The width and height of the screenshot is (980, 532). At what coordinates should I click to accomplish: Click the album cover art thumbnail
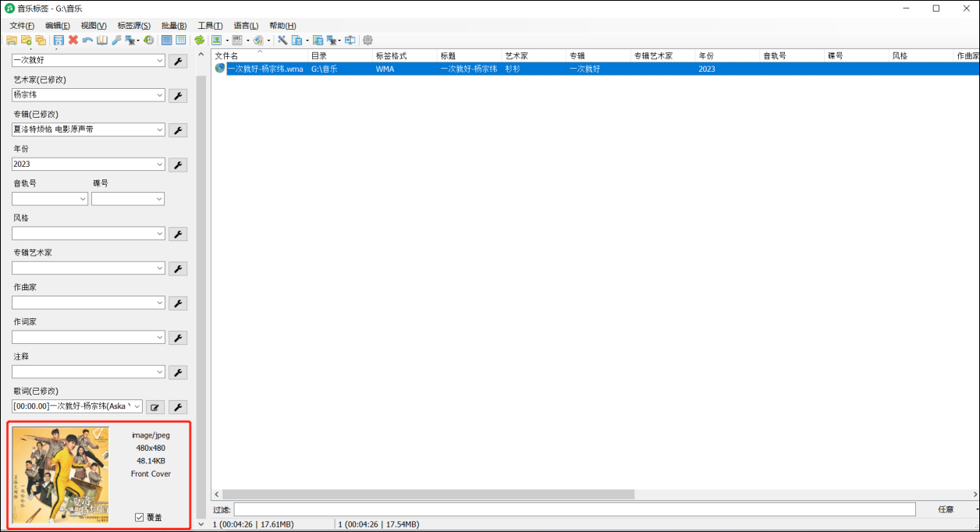tap(61, 474)
